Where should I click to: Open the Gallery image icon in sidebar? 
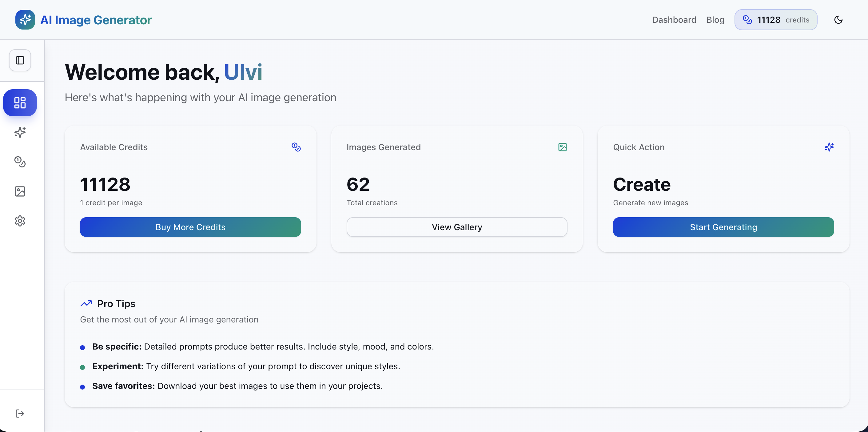[x=20, y=191]
